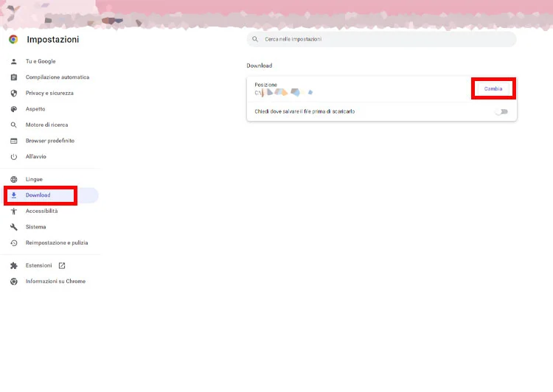Open Estensioni page

[39, 265]
